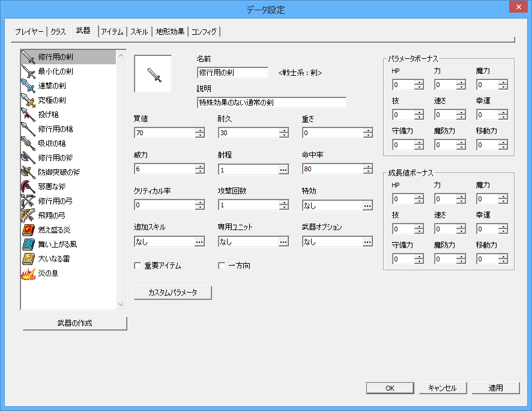The height and width of the screenshot is (411, 532).
Task: Adjust パラメータボーナス 魔力 spinner
Action: pyautogui.click(x=503, y=85)
